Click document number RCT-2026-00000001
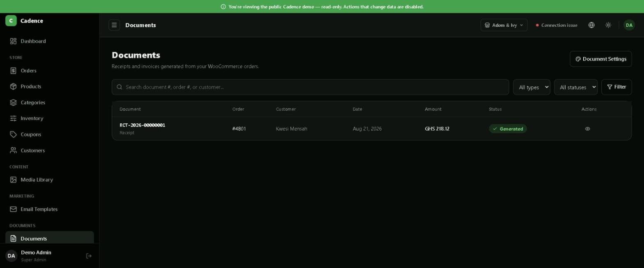Screen dimensions: 644x268 tap(142, 125)
